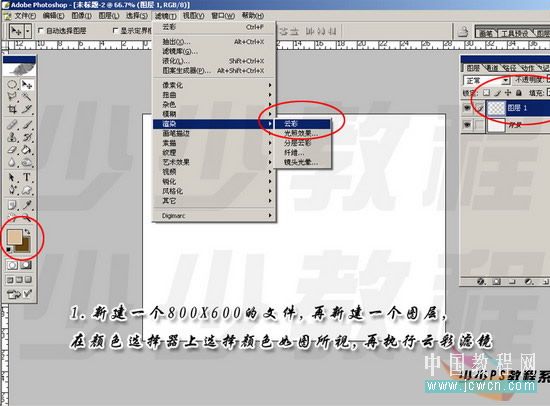Select the History Brush tool
Viewport: 550px width, 406px height.
coord(27,137)
